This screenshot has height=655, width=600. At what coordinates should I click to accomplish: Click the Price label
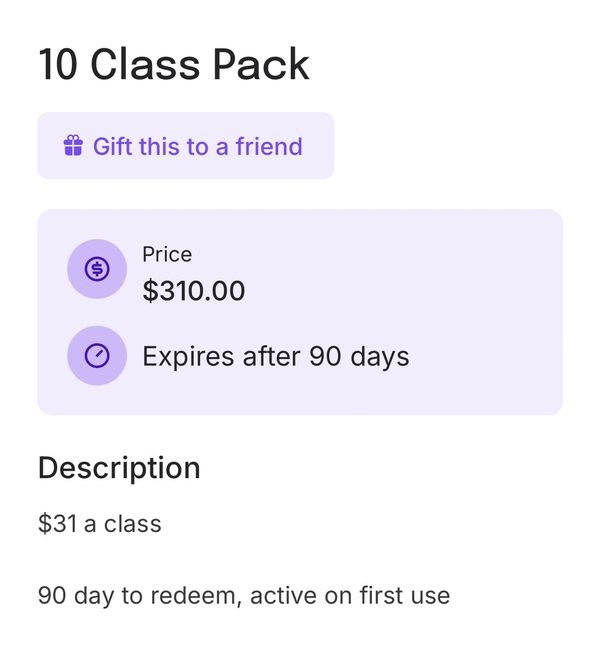[167, 254]
